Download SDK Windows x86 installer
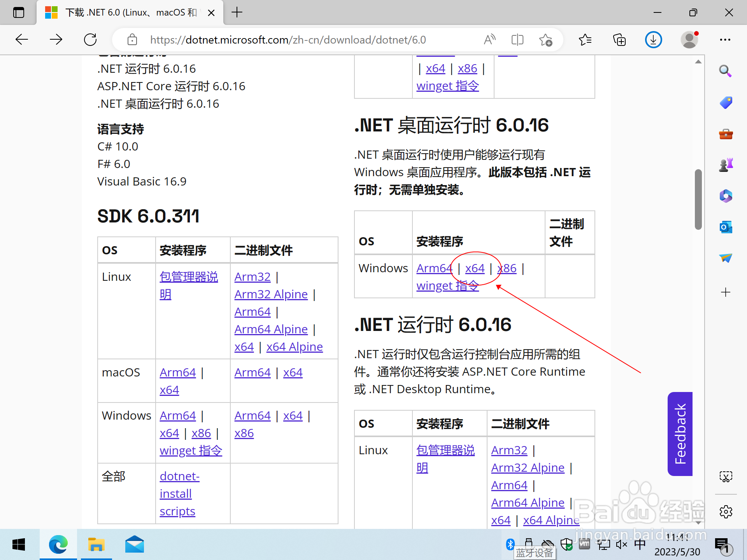The width and height of the screenshot is (747, 560). click(x=201, y=433)
